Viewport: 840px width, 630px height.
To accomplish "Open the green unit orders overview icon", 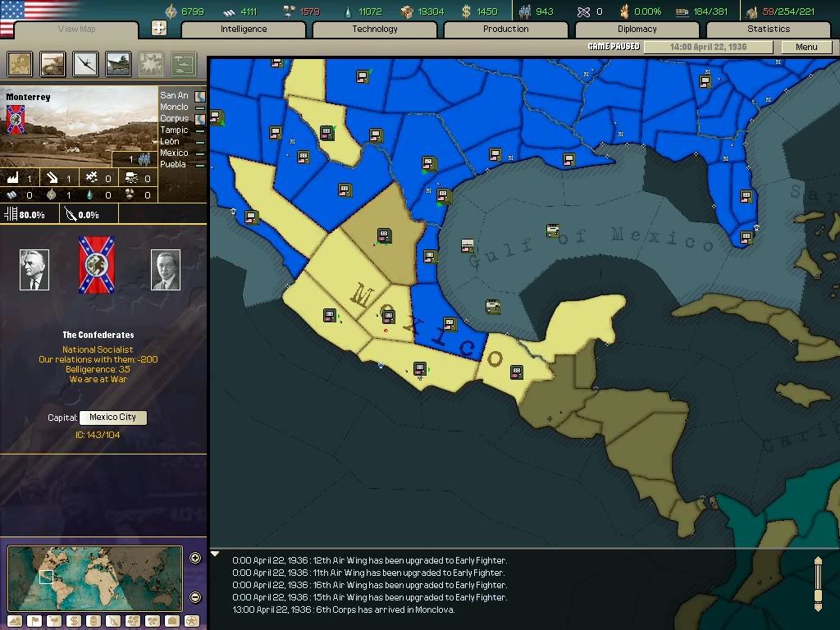I will pos(184,64).
